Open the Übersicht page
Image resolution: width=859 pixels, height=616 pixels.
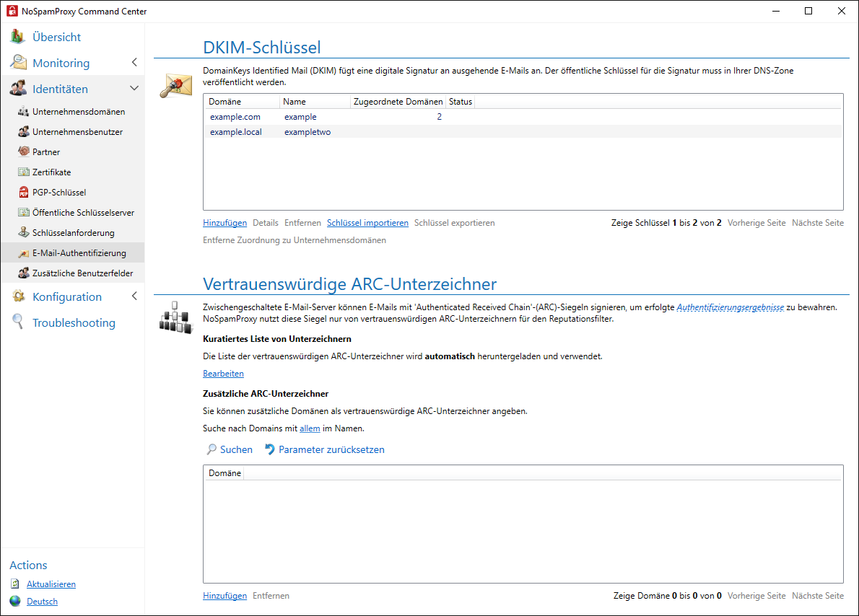click(56, 37)
